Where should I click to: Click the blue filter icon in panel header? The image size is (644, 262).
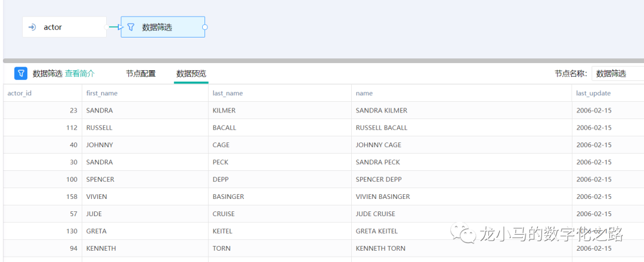21,73
